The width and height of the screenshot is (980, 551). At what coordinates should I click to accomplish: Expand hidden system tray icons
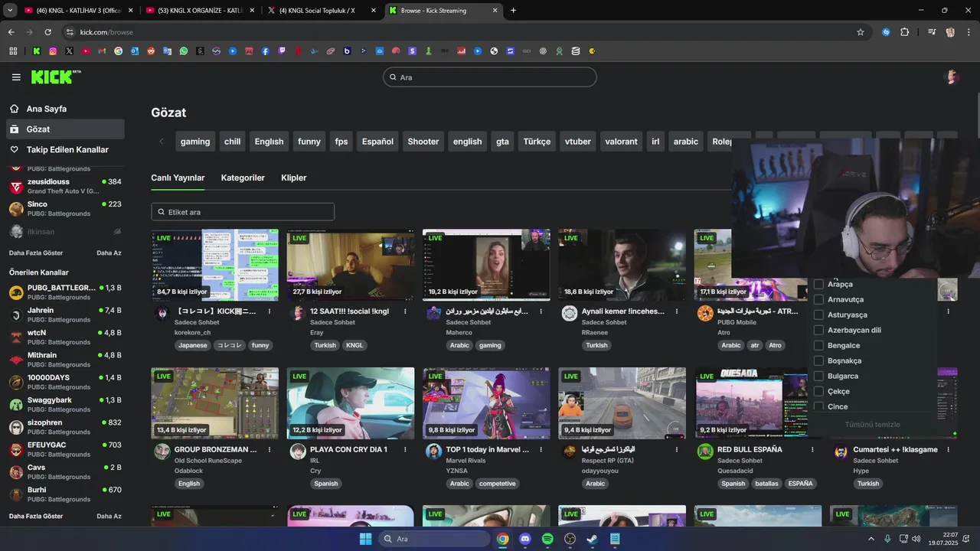pyautogui.click(x=871, y=539)
